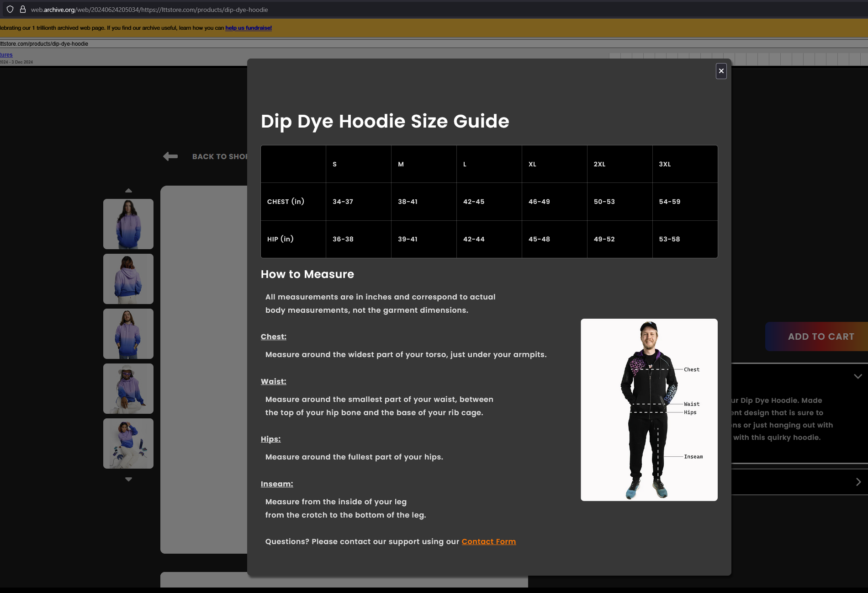
Task: Select the thumbnail showing the hoodie's back
Action: pos(128,279)
